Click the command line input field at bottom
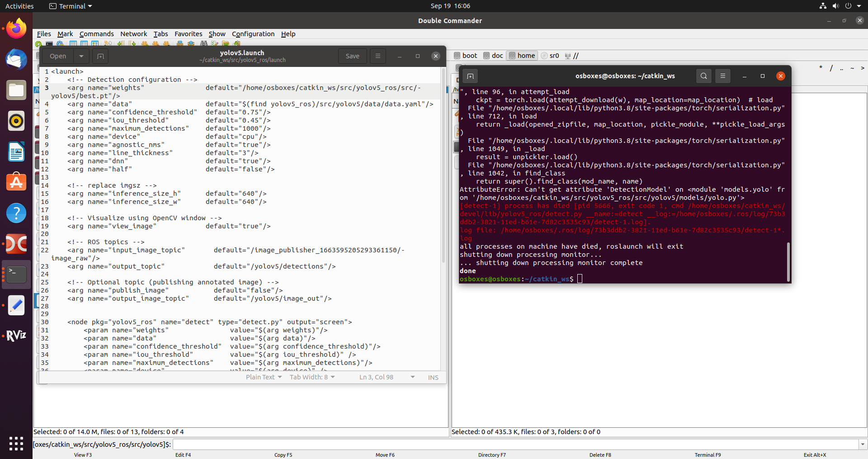 tap(362, 445)
